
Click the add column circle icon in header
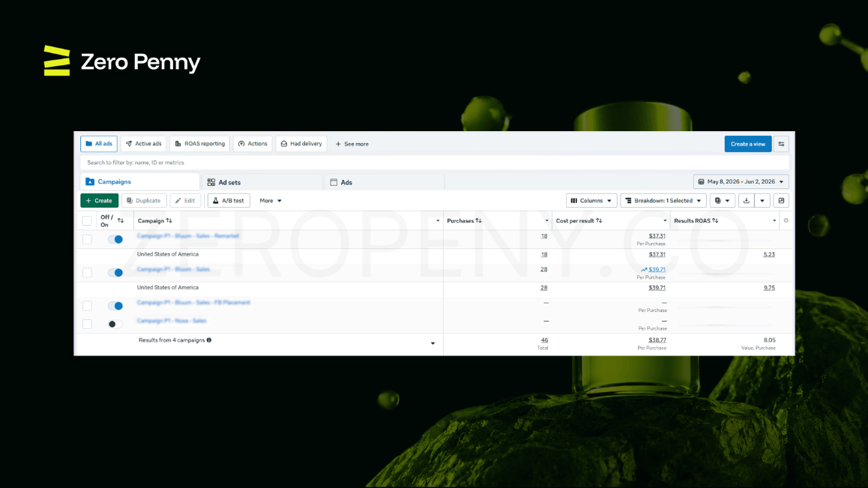[x=786, y=220]
